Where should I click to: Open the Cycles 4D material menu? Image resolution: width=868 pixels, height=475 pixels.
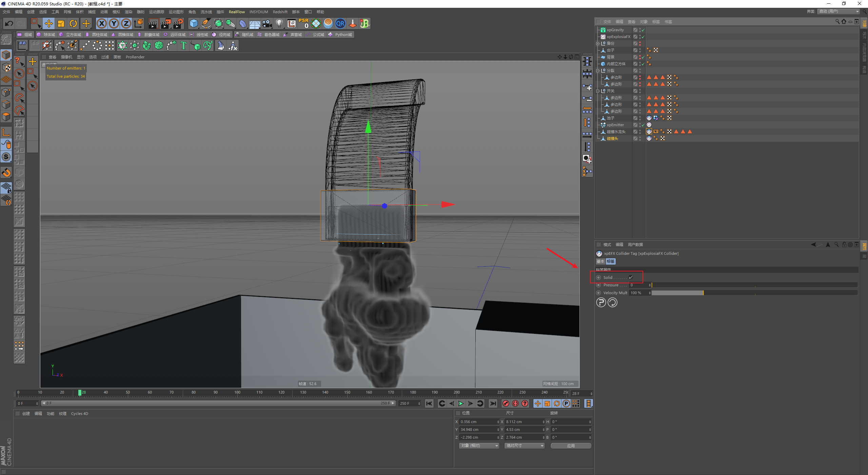[79, 414]
